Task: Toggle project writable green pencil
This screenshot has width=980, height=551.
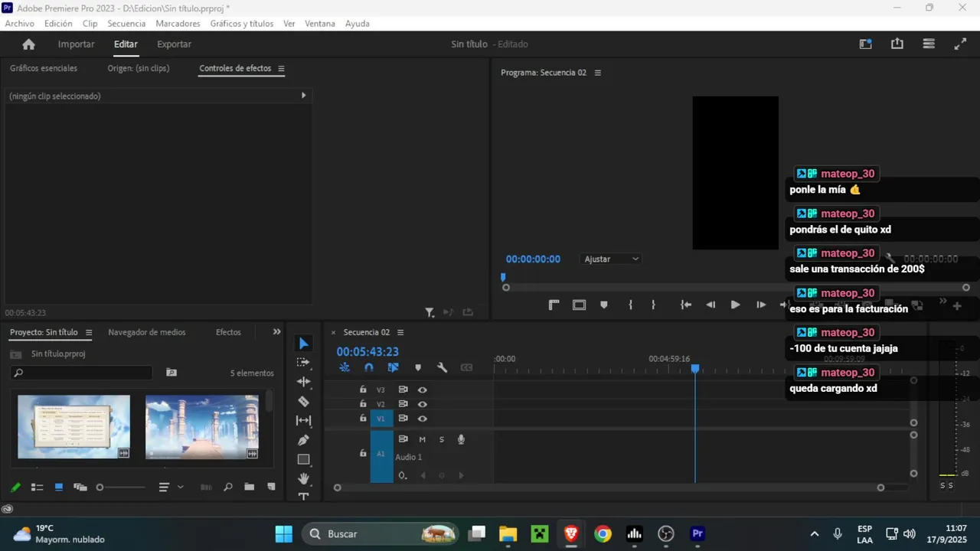Action: tap(15, 487)
